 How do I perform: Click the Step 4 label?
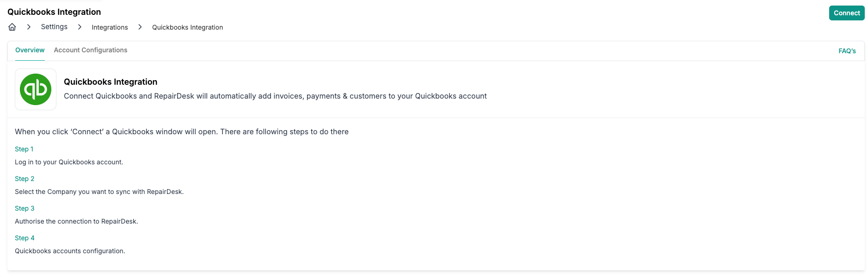point(25,238)
